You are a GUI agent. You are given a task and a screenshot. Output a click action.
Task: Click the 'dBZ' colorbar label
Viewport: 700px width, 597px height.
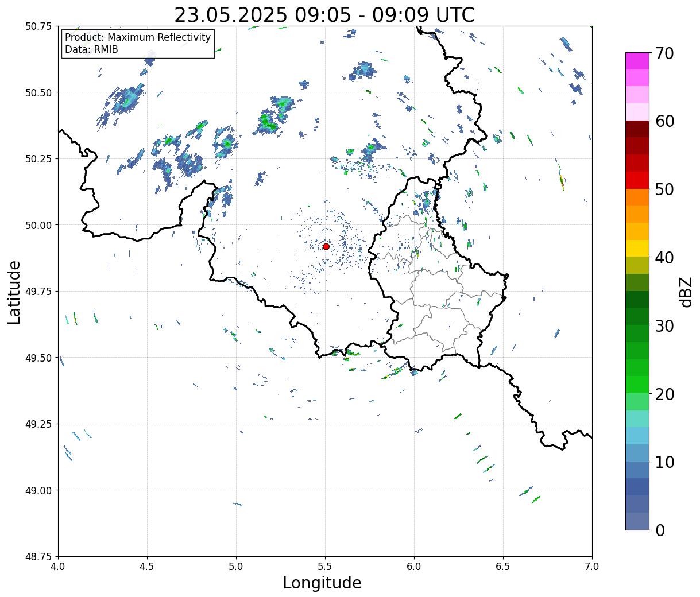[x=686, y=292]
